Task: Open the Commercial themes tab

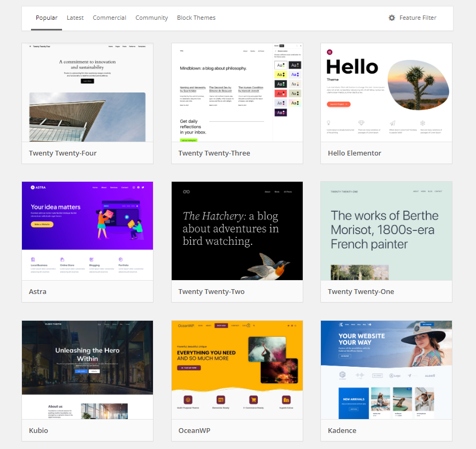Action: click(109, 18)
